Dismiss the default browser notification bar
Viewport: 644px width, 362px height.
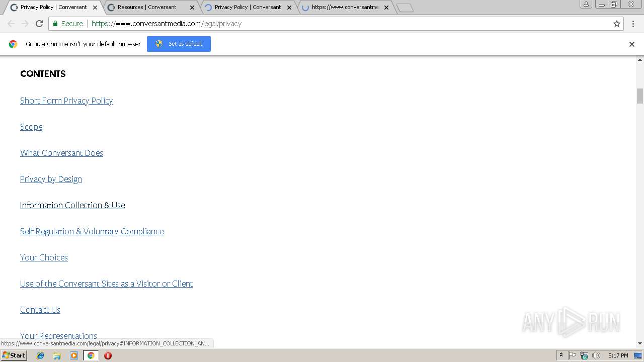coord(632,44)
